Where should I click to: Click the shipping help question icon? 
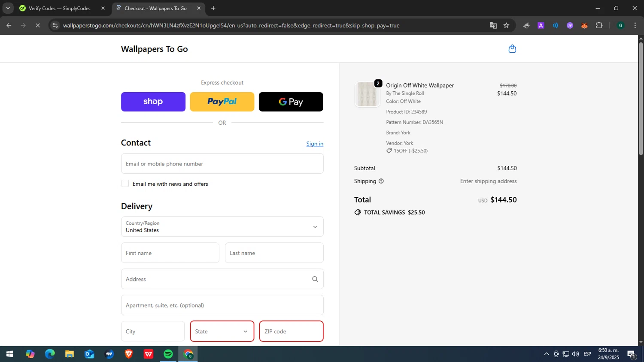click(x=381, y=181)
